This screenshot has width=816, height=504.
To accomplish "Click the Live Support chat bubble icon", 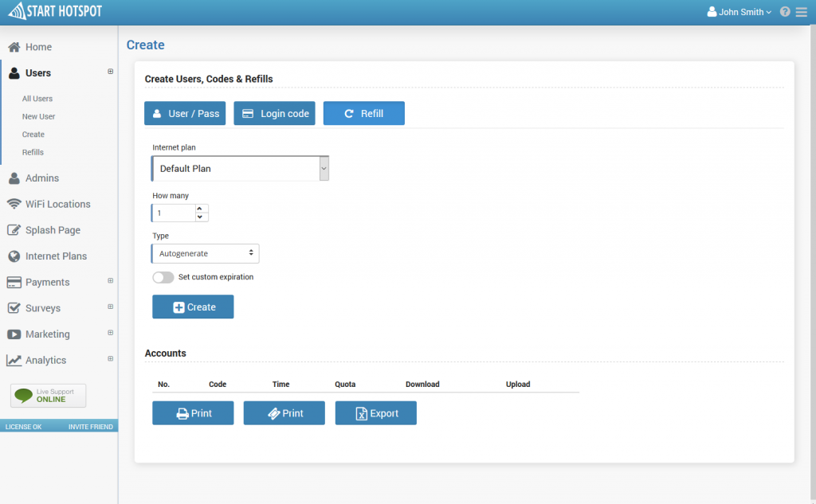I will point(23,395).
